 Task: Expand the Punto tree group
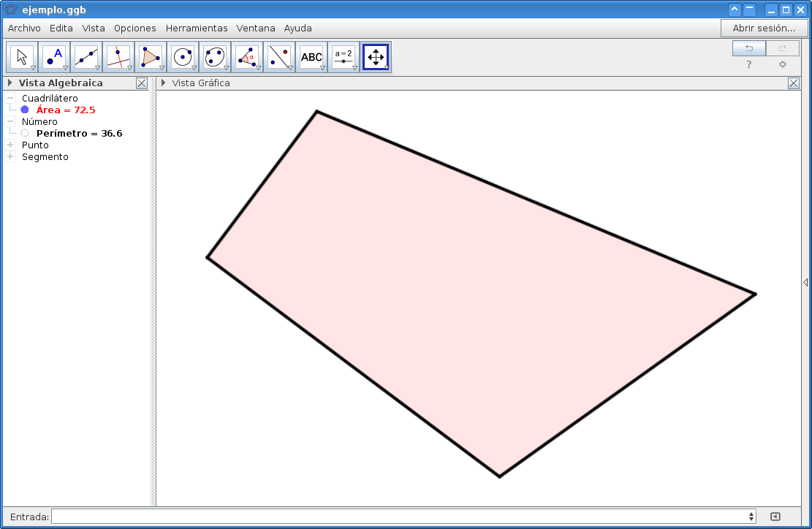(10, 145)
